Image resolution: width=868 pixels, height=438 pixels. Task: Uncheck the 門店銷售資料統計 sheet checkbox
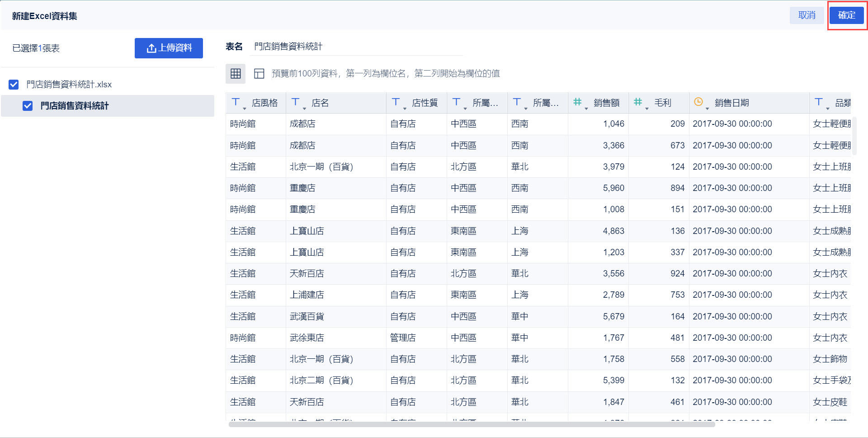point(28,106)
